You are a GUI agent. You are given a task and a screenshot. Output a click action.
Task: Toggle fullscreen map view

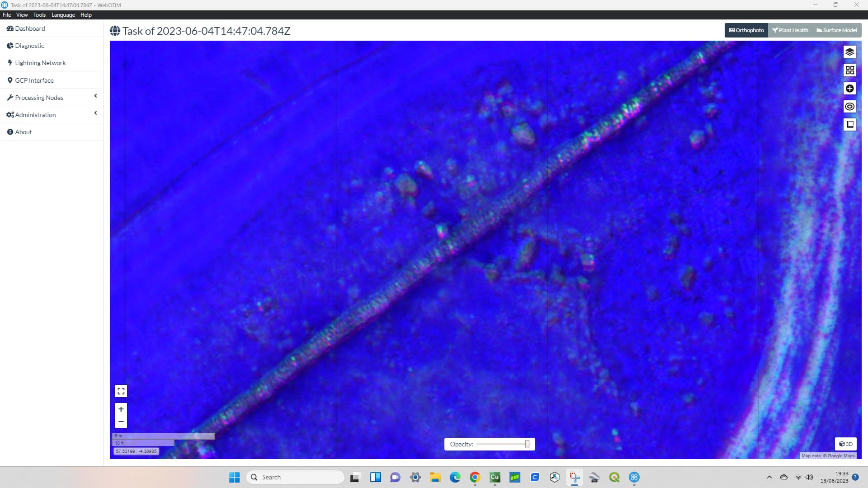pyautogui.click(x=121, y=391)
